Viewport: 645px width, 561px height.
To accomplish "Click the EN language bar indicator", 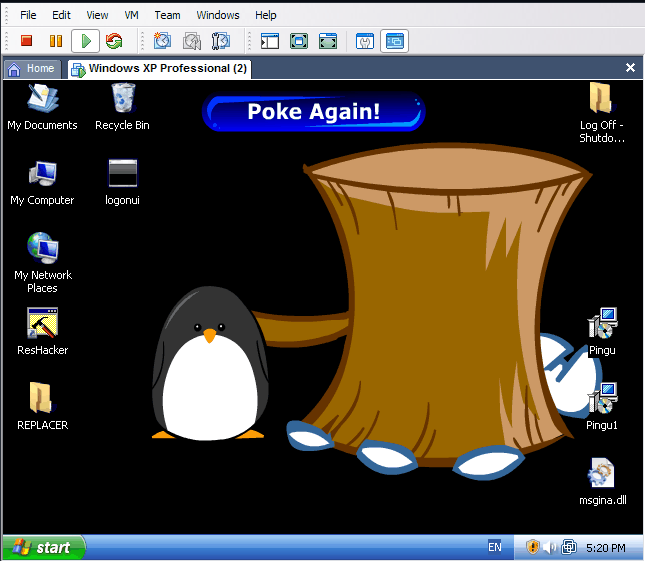I will point(494,547).
